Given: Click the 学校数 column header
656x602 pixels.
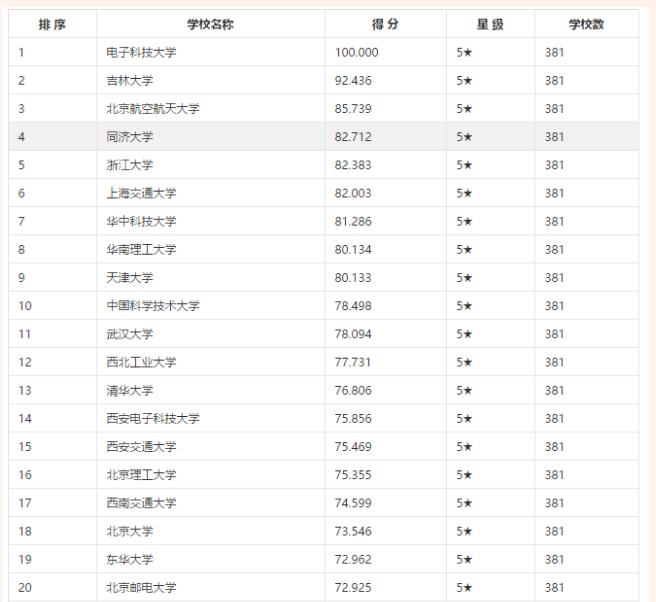Looking at the screenshot, I should 586,24.
